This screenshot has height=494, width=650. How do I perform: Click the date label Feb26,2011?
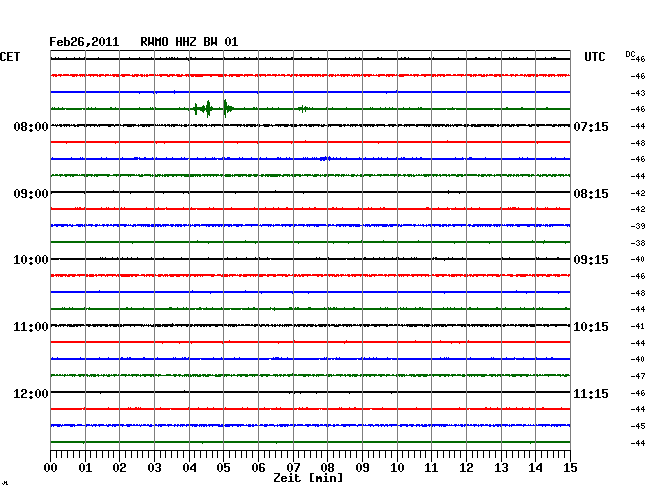[84, 42]
